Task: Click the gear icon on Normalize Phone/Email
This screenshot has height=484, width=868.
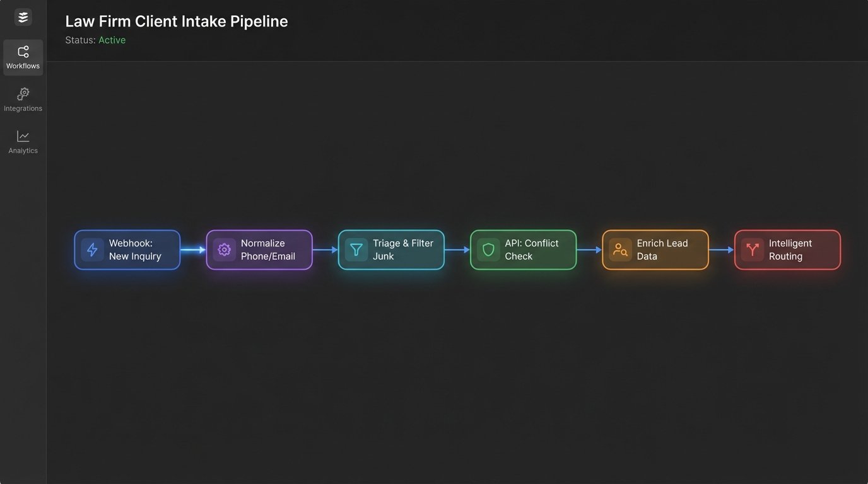Action: pos(224,250)
